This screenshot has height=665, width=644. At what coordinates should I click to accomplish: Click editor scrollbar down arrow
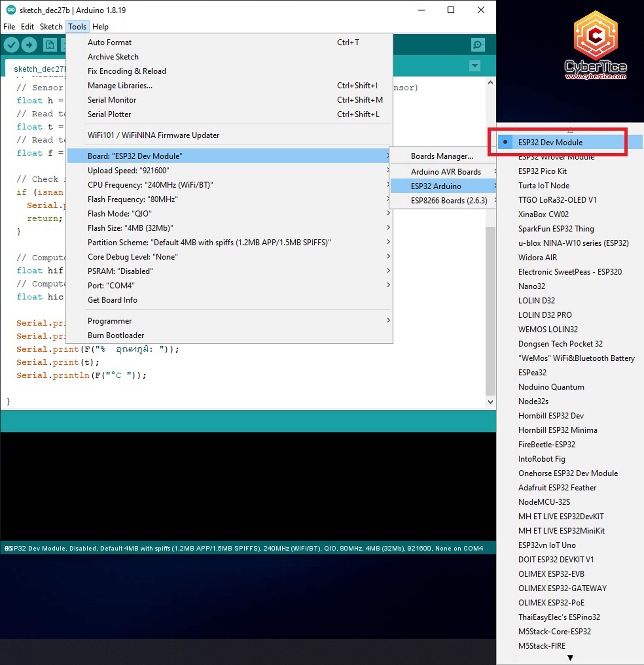(490, 402)
